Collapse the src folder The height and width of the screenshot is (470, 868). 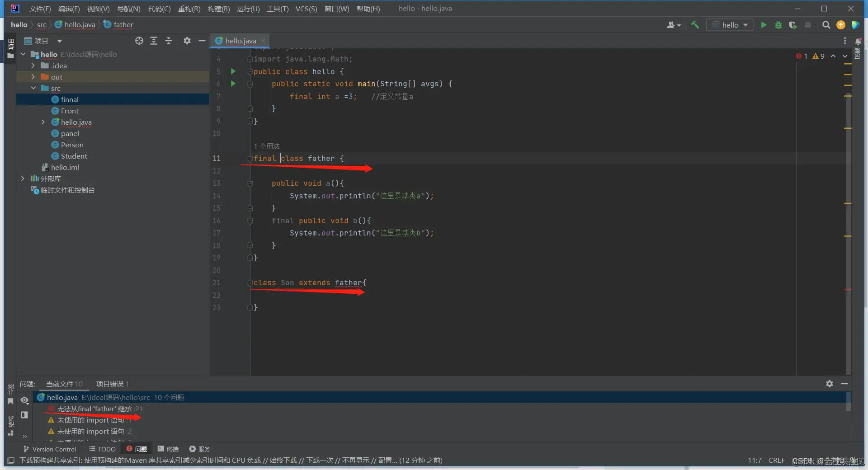coord(33,88)
